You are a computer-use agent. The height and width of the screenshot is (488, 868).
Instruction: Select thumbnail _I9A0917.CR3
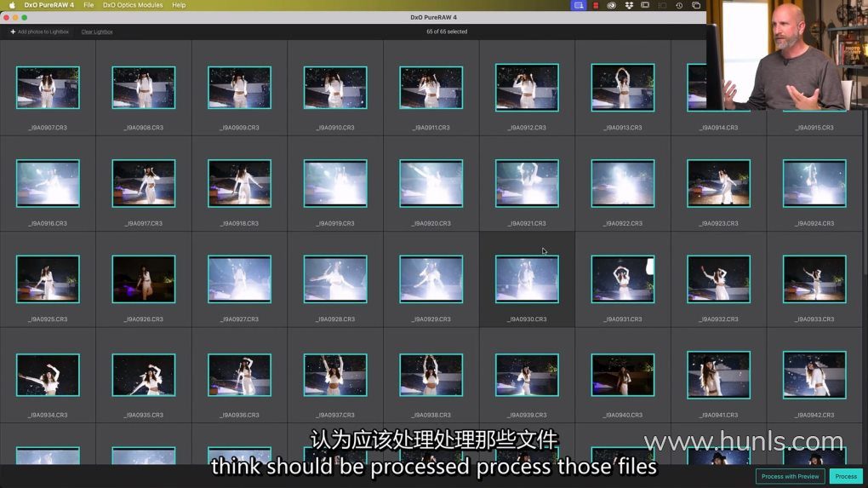143,183
